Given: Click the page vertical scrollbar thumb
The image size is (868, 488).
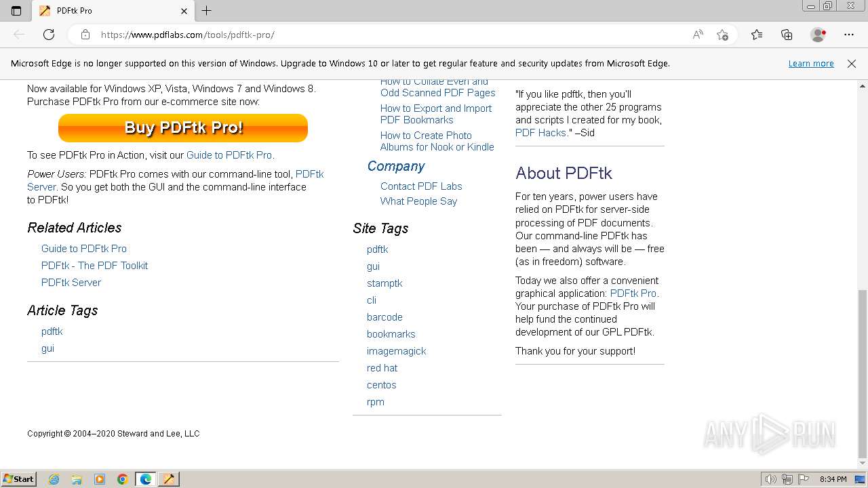Looking at the screenshot, I should (863, 373).
